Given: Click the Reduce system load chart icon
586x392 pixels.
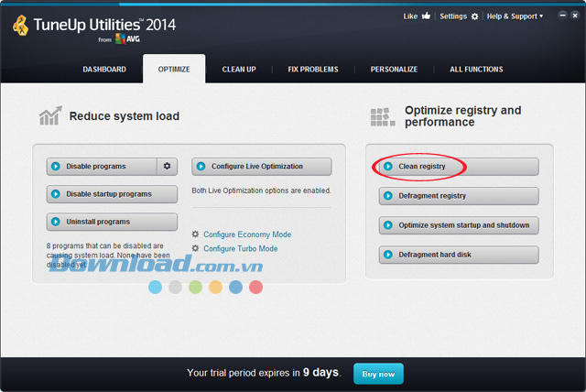Looking at the screenshot, I should tap(50, 115).
